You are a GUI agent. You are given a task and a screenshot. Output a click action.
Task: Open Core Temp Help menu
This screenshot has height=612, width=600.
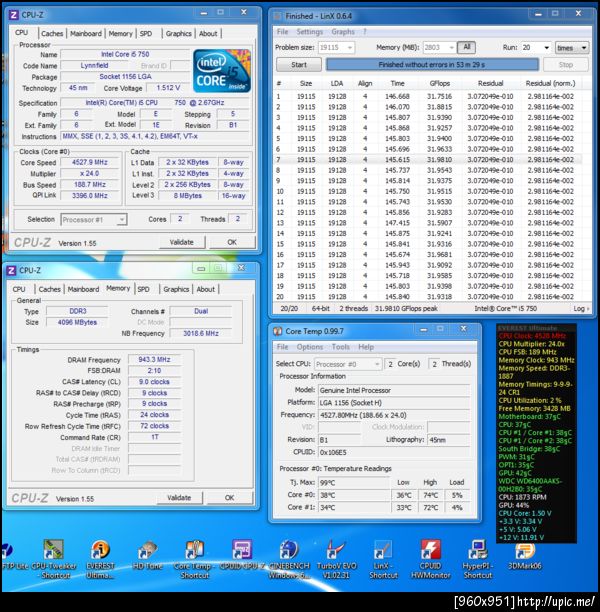(x=366, y=347)
